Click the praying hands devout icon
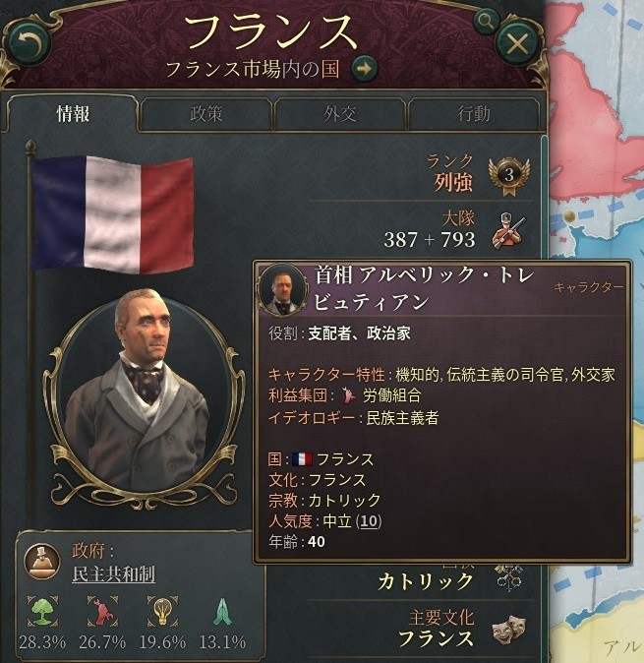 (222, 612)
